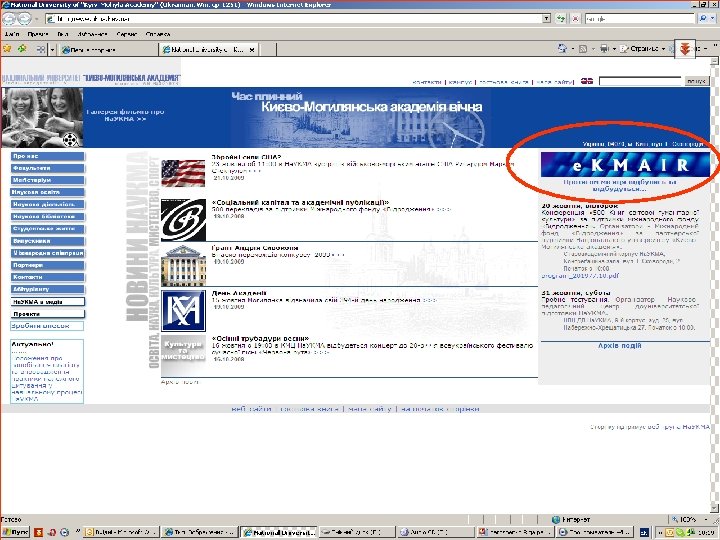Click the vertical scrollbar up arrow
The width and height of the screenshot is (720, 540).
point(714,61)
